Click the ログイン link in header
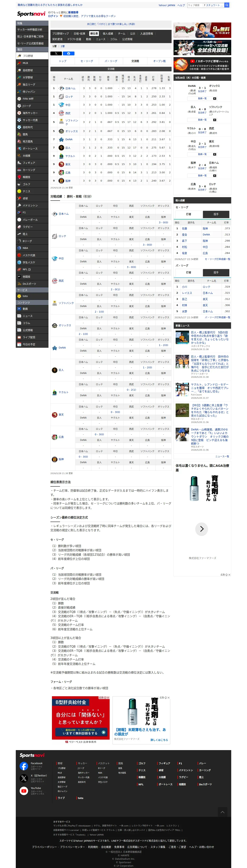The image size is (247, 868). [53, 16]
